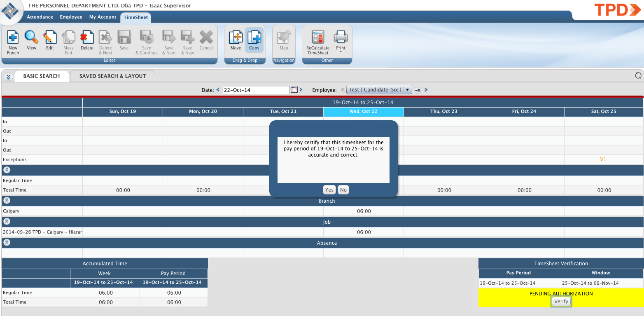Screen dimensions: 644x316
Task: Switch to BASIC SEARCH tab
Action: tap(41, 76)
